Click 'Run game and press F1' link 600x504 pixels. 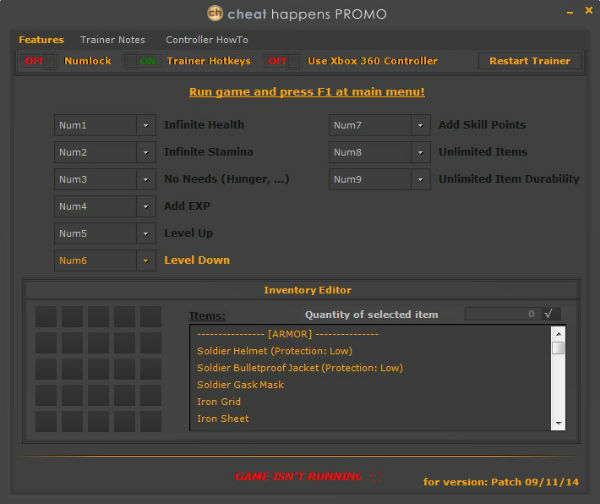tap(307, 92)
